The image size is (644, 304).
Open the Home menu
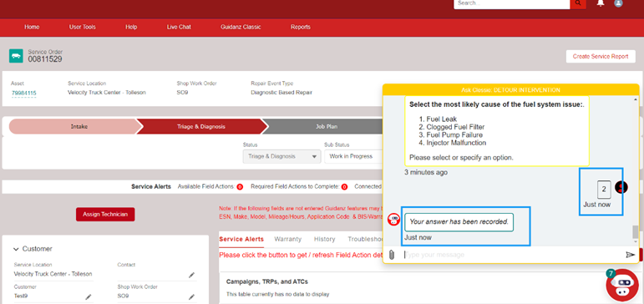click(x=32, y=27)
